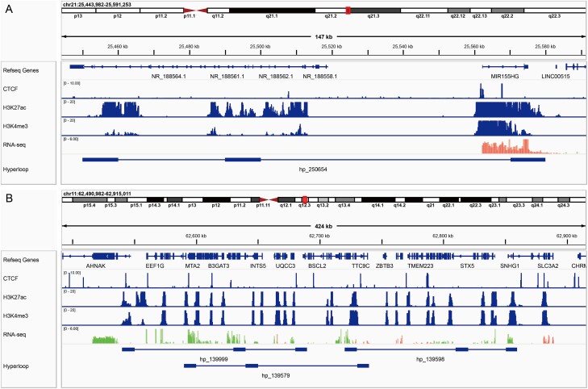Click the ZBTB3 gene label
The height and width of the screenshot is (389, 588).
[x=385, y=266]
